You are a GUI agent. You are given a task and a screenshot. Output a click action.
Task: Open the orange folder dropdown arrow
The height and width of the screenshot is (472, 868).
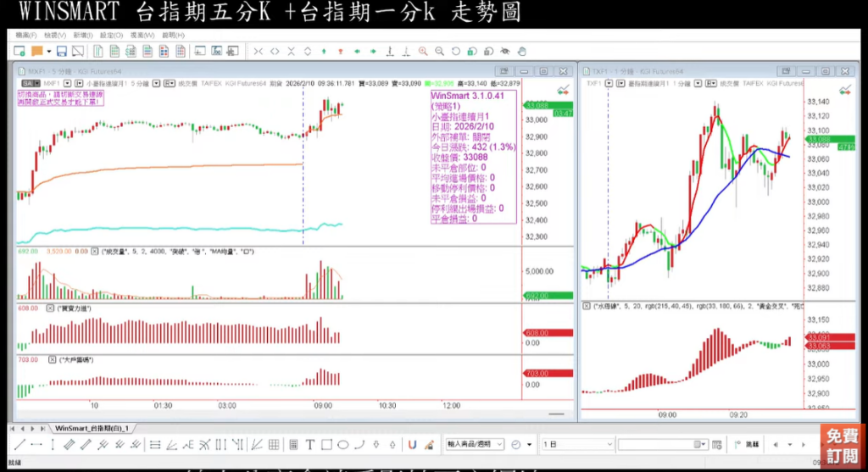(x=50, y=52)
